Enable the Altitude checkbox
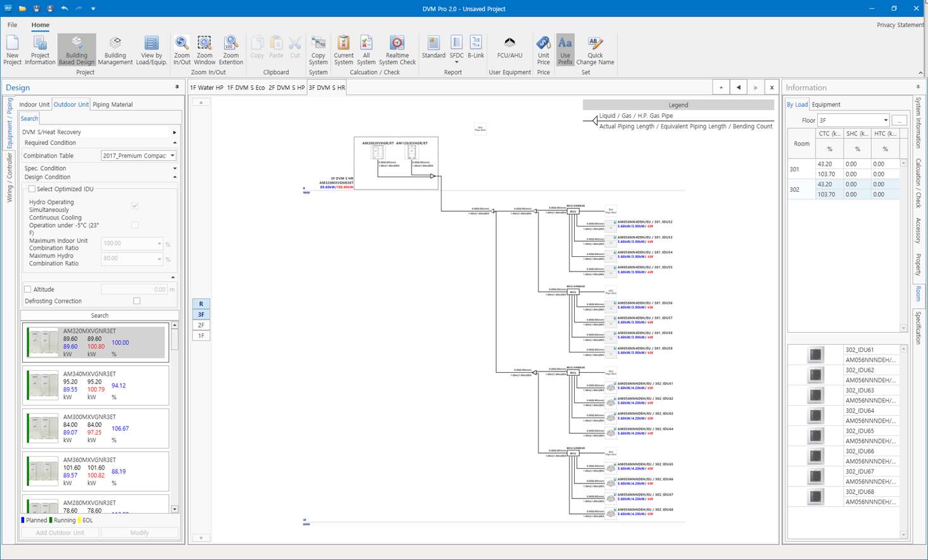 tap(28, 289)
